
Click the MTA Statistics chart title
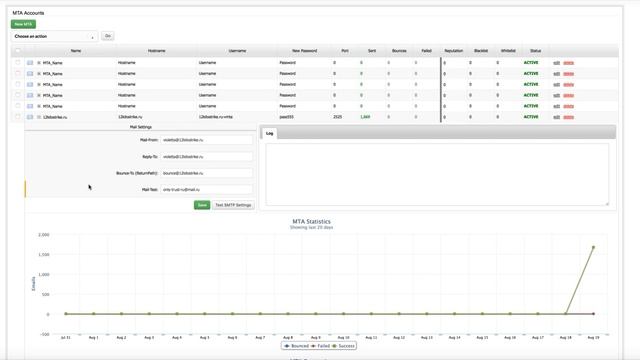(311, 221)
